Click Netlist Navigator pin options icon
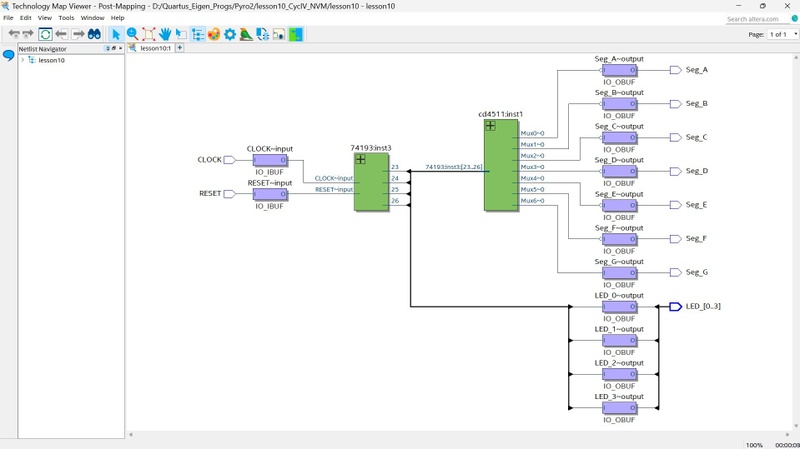The height and width of the screenshot is (449, 800). [108, 48]
